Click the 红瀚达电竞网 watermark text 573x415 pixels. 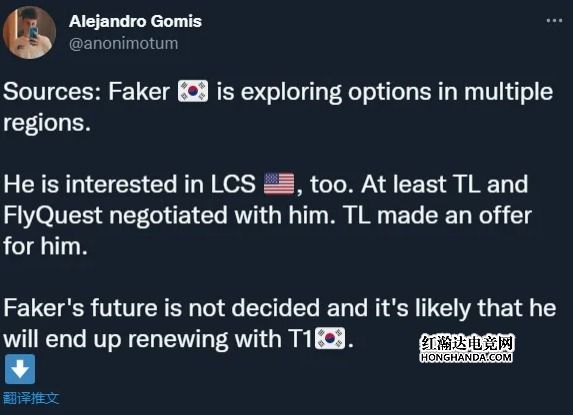click(467, 343)
